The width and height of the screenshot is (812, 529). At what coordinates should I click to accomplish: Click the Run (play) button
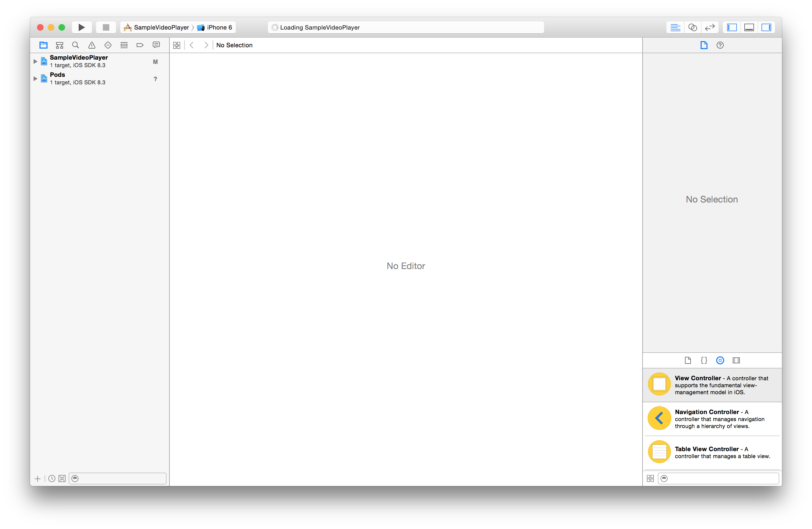[81, 27]
